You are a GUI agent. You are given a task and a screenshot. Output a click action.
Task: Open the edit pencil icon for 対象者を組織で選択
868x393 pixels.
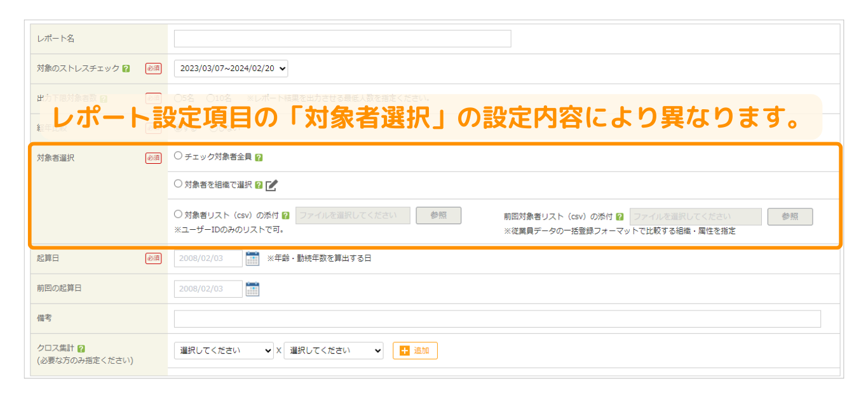[x=272, y=184]
